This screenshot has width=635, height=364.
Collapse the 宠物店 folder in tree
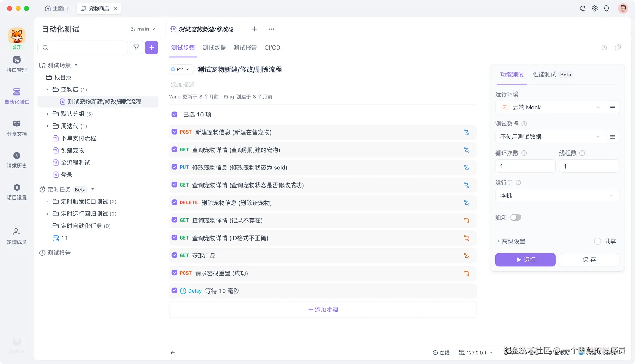point(48,89)
